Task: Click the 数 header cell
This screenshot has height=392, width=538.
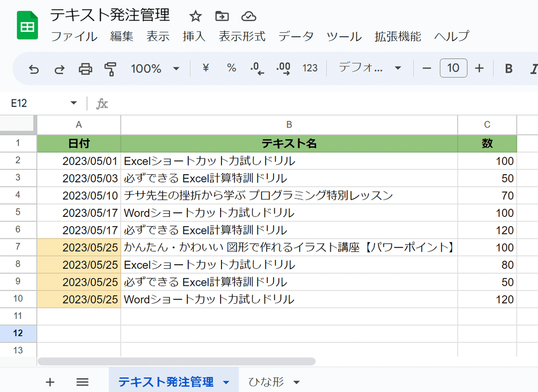Action: [x=487, y=143]
